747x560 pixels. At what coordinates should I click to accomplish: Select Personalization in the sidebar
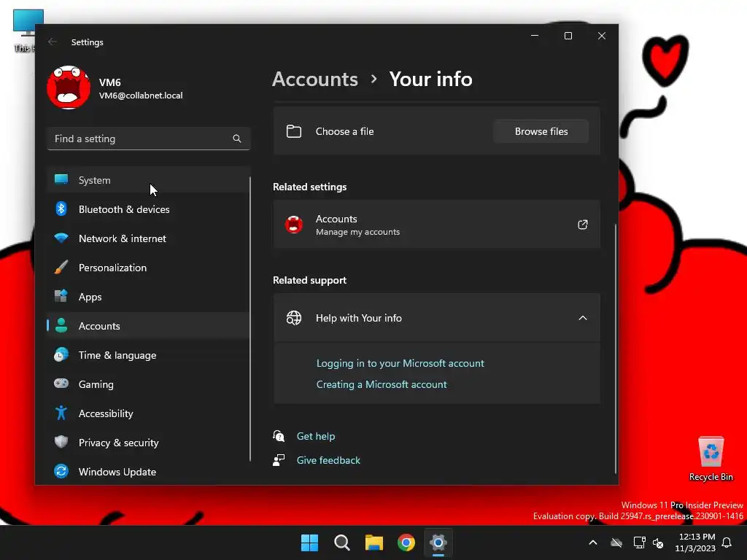pyautogui.click(x=148, y=268)
